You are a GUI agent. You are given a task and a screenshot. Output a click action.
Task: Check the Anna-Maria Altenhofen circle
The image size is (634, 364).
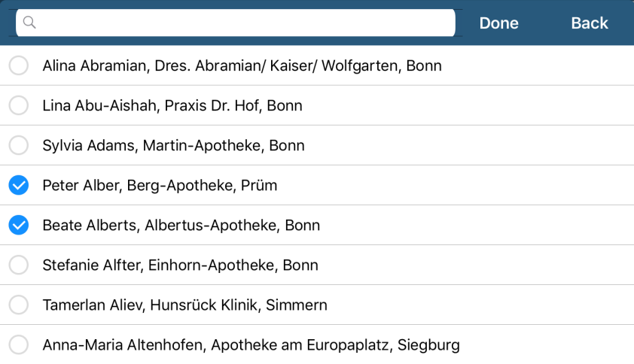tap(18, 345)
